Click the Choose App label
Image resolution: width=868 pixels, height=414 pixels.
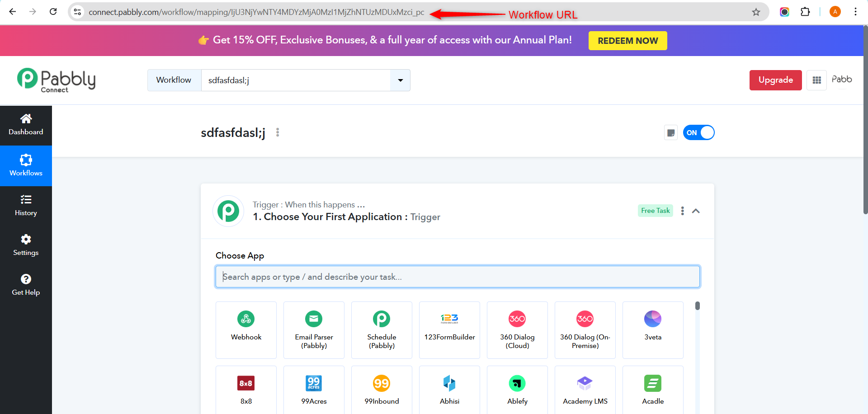pyautogui.click(x=240, y=255)
